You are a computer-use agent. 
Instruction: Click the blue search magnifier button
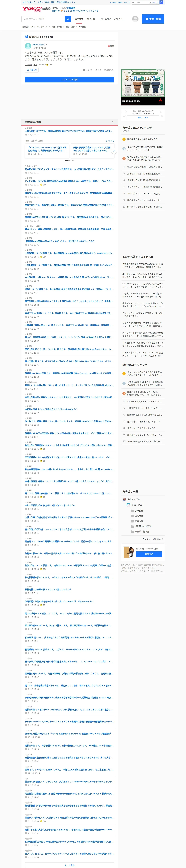click(68, 19)
